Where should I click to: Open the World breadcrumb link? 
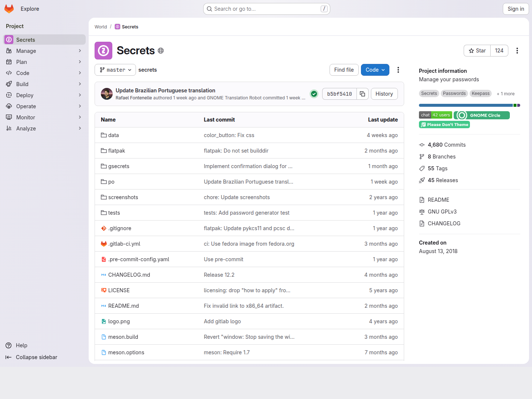tap(101, 27)
